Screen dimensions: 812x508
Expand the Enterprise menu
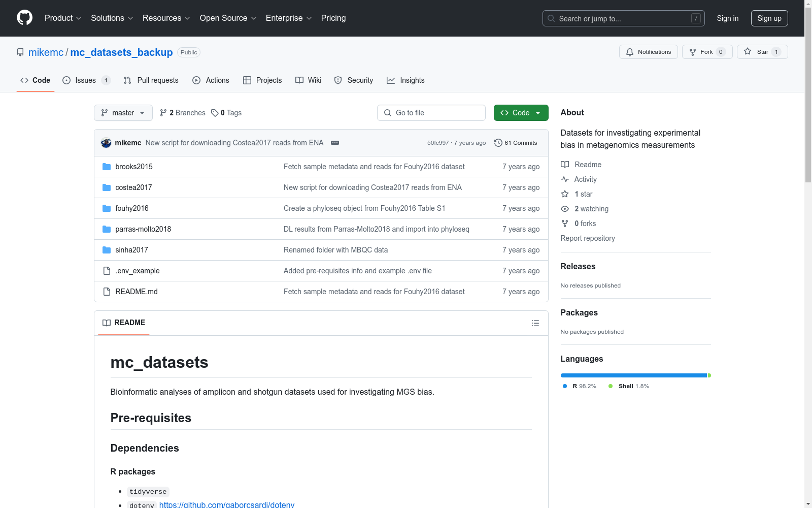pyautogui.click(x=289, y=18)
